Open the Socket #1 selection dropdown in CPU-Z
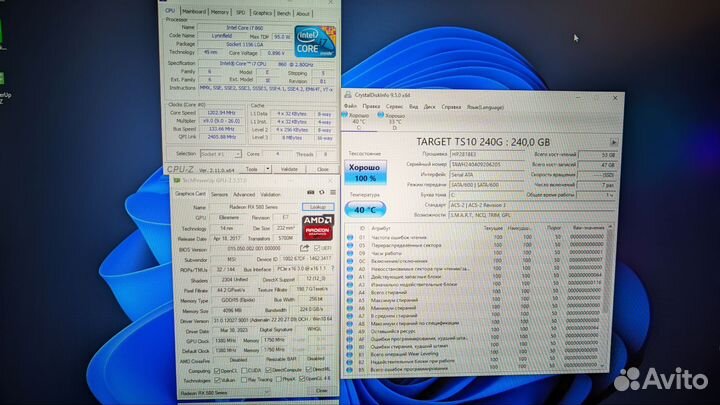The image size is (720, 405). click(220, 154)
